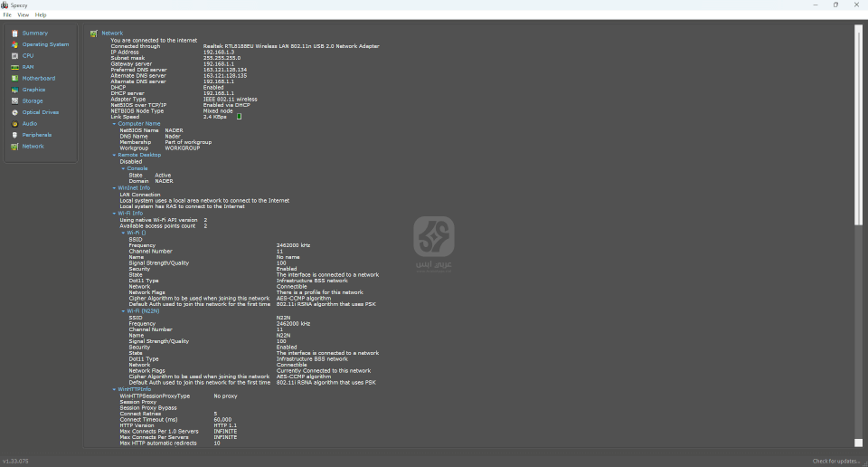Open the File menu
The width and height of the screenshot is (868, 467).
coord(7,15)
